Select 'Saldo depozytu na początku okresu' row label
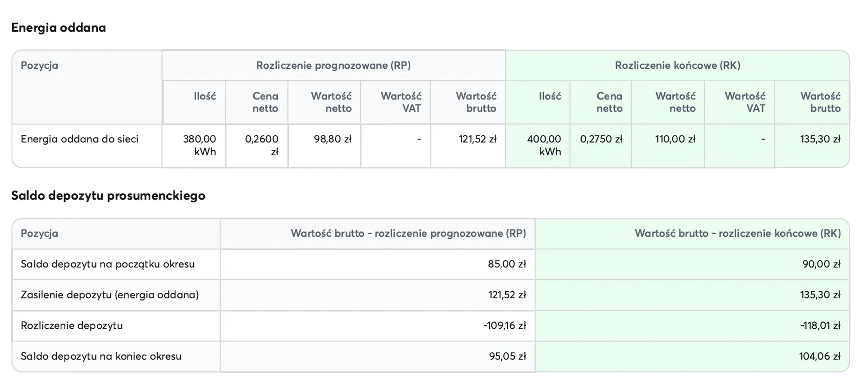 pos(108,264)
